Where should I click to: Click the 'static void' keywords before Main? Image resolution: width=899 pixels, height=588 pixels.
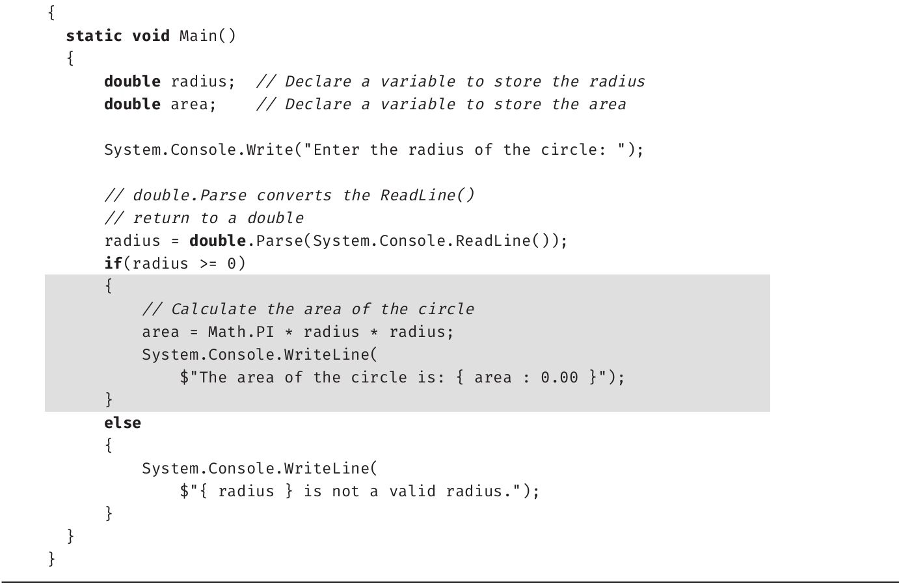(x=117, y=36)
